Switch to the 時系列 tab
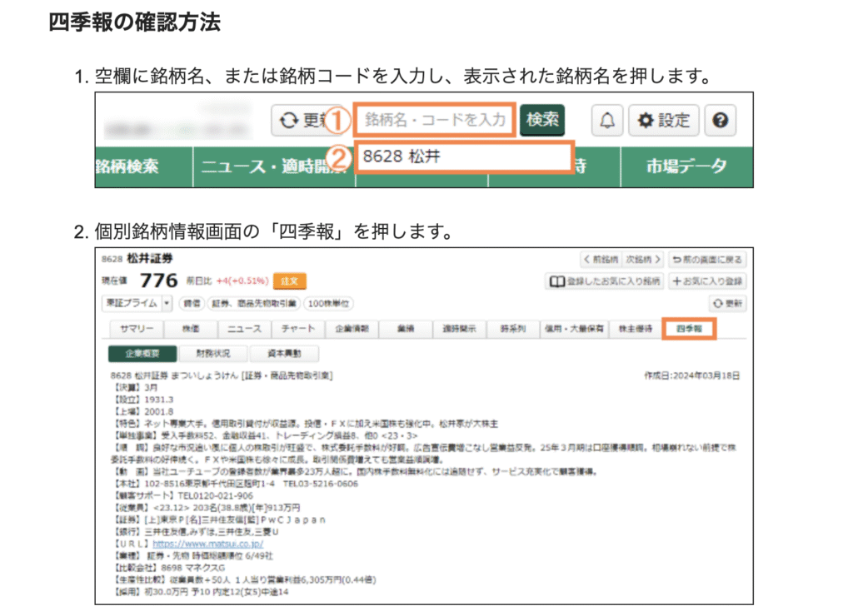The image size is (853, 616). [x=513, y=329]
